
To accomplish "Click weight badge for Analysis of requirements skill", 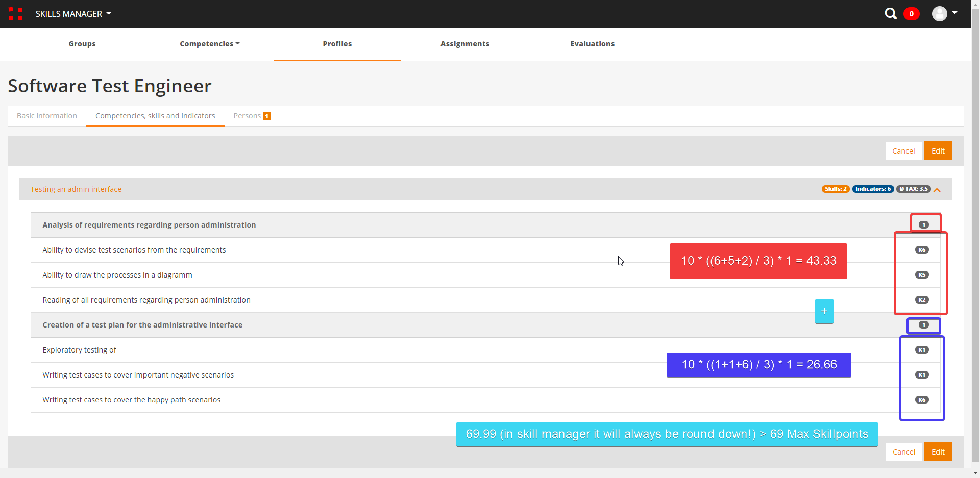I will coord(923,225).
